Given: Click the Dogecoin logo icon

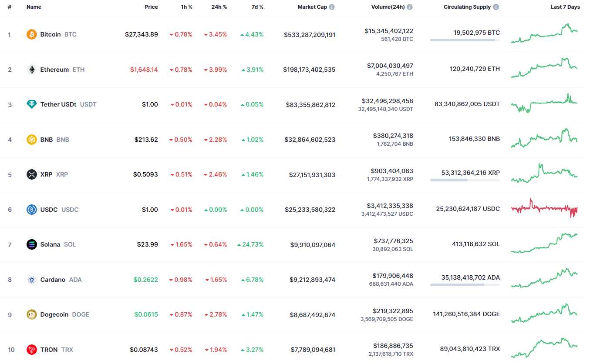Looking at the screenshot, I should pos(32,314).
